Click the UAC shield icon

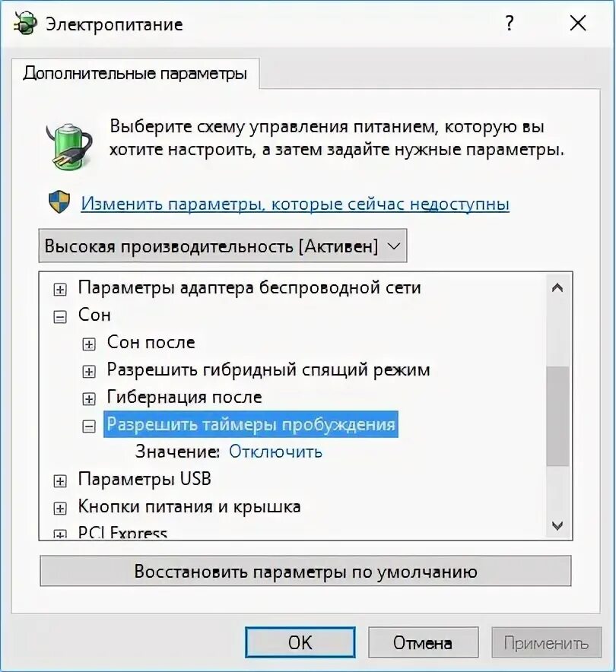pyautogui.click(x=59, y=202)
